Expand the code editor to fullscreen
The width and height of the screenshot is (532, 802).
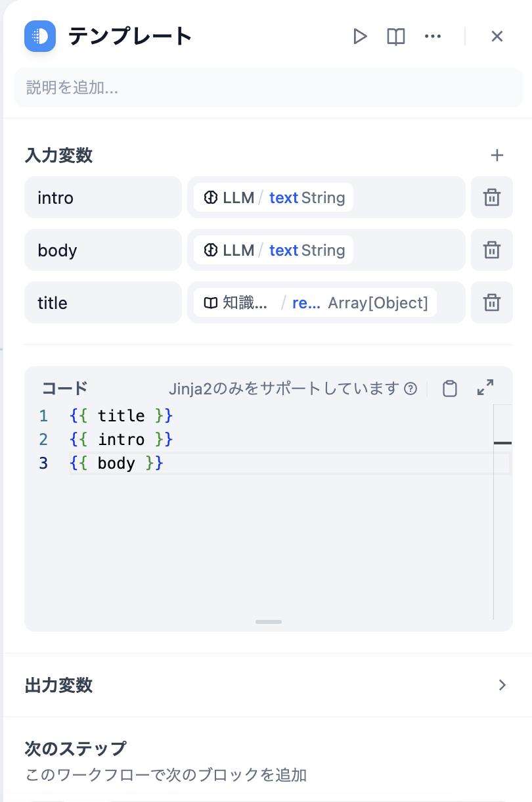485,387
